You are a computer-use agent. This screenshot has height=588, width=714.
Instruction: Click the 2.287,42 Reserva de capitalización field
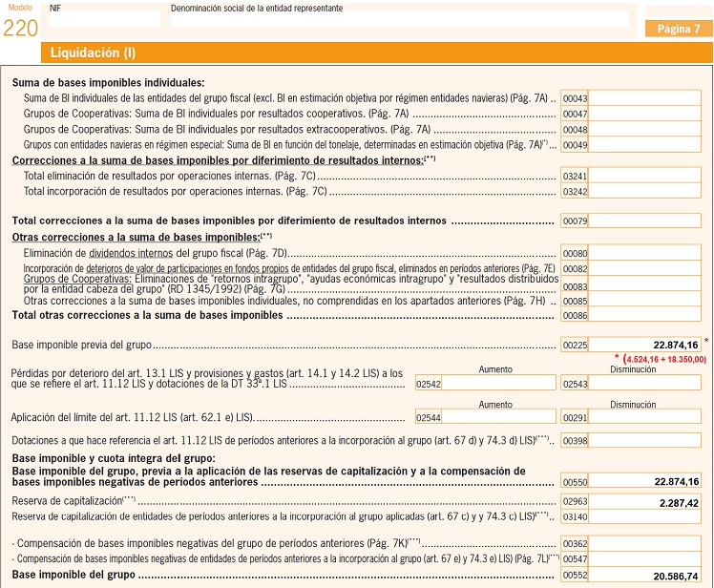644,502
